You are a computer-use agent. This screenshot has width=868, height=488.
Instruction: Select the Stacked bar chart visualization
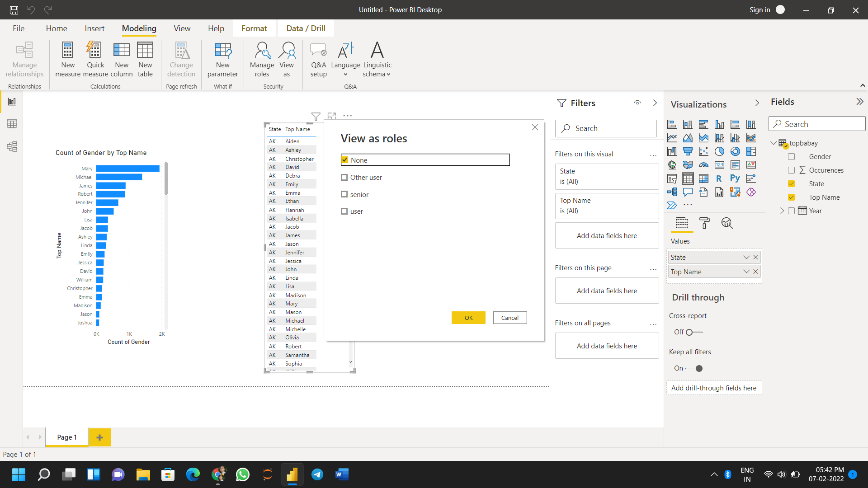672,124
